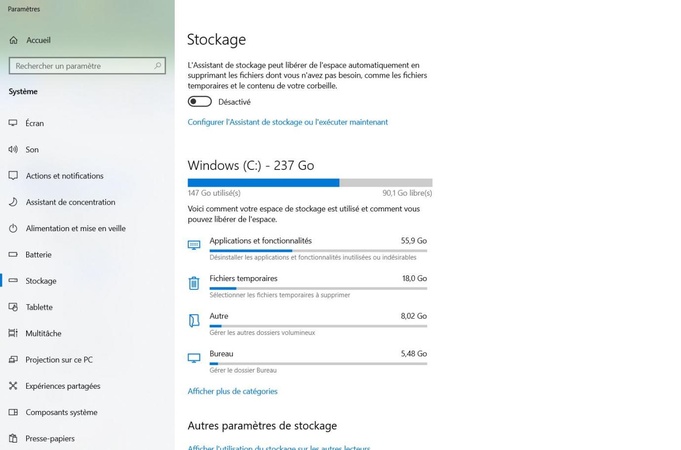Open Actions et notifications settings
Viewport: 681px width, 450px height.
pyautogui.click(x=64, y=176)
